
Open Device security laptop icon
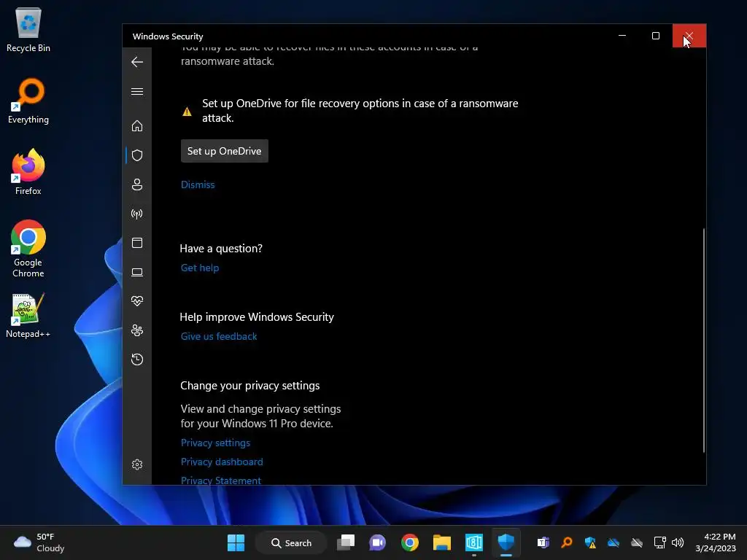(136, 272)
